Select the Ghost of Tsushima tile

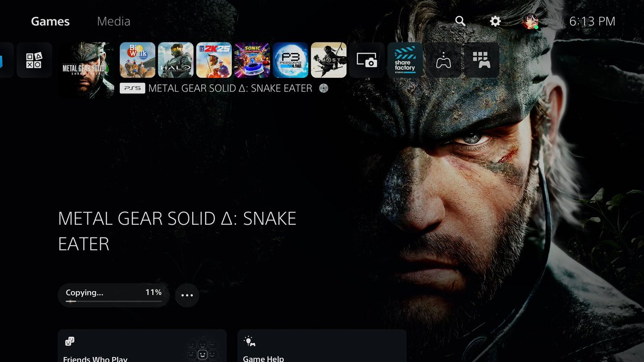pos(328,60)
